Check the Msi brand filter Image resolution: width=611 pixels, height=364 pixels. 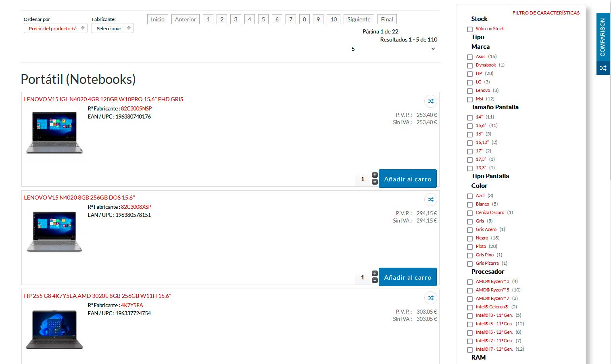pyautogui.click(x=470, y=100)
